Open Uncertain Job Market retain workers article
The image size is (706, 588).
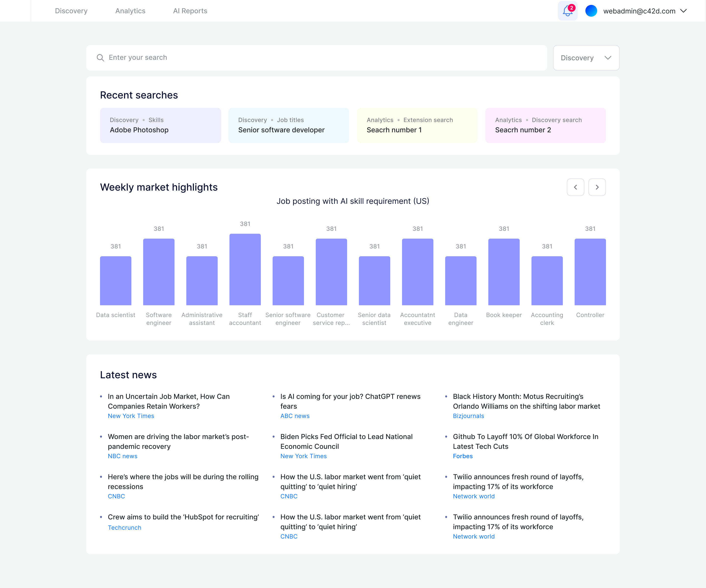[169, 401]
